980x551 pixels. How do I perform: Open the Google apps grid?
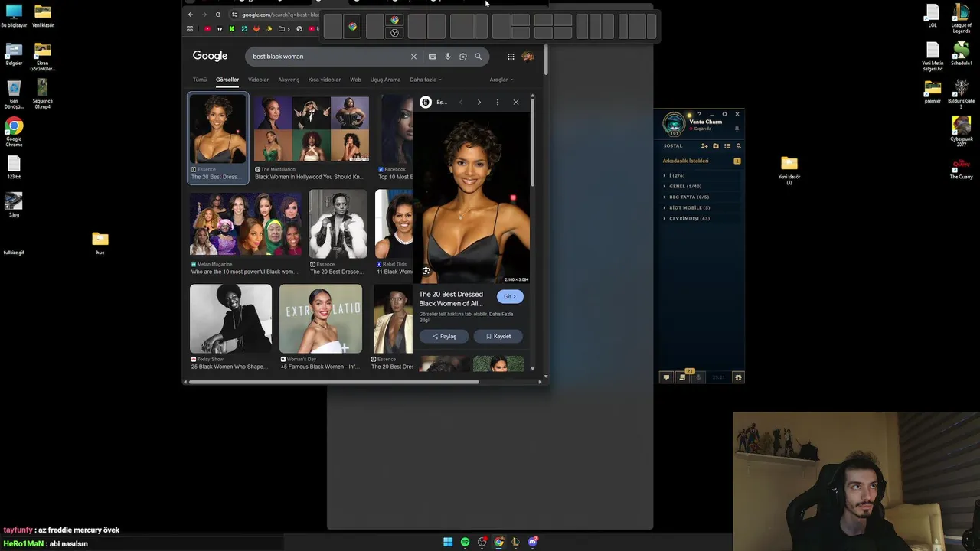pos(511,56)
